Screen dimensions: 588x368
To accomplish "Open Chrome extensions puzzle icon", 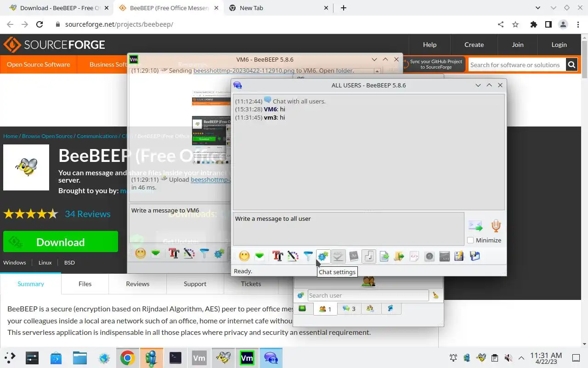I will [x=533, y=24].
